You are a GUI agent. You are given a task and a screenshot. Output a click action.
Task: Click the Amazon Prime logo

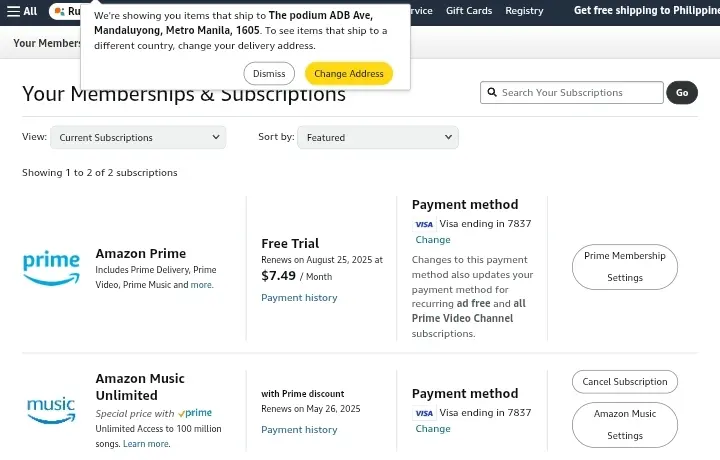[51, 269]
